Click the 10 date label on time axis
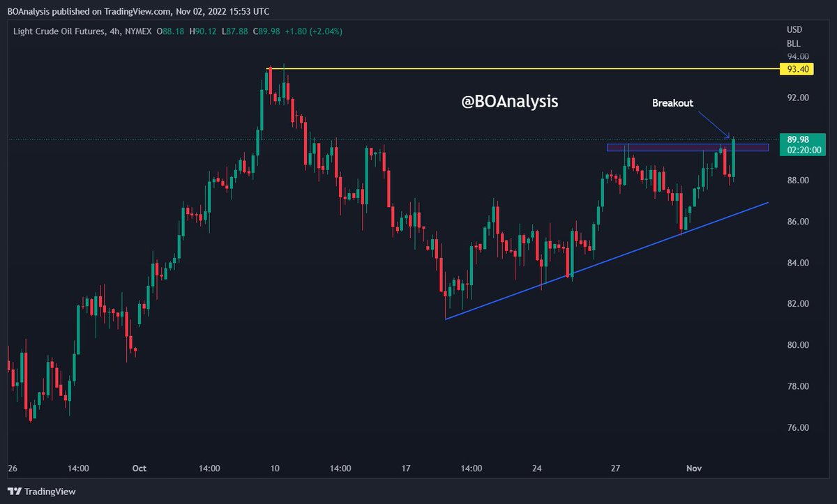This screenshot has width=837, height=504. pyautogui.click(x=275, y=468)
